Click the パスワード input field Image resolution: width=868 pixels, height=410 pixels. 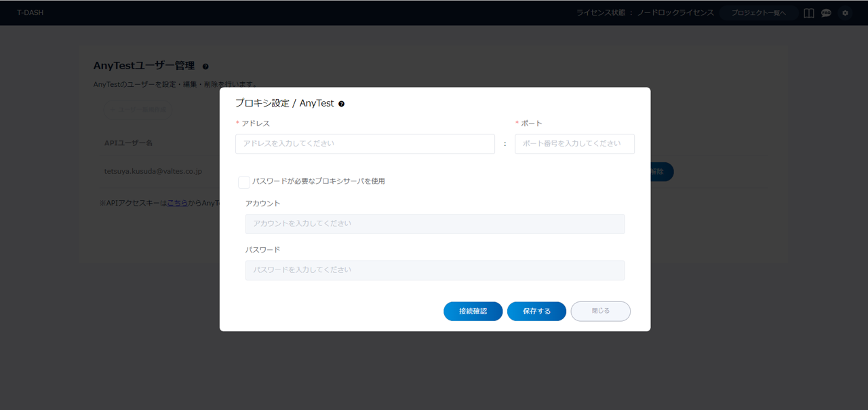[435, 270]
